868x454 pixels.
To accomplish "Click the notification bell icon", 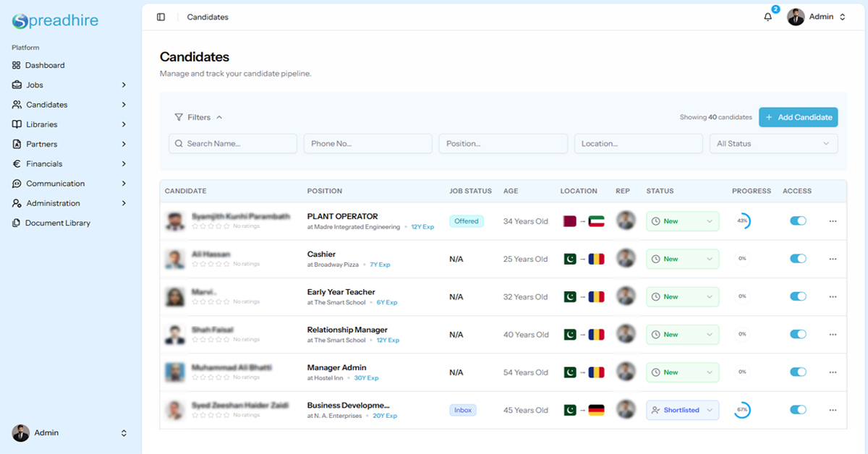I will [767, 17].
